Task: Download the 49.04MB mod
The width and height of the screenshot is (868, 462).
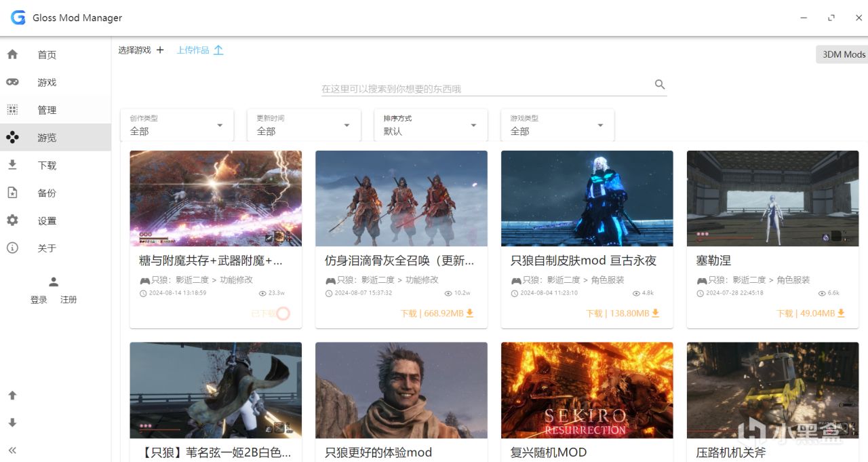Action: tap(811, 313)
